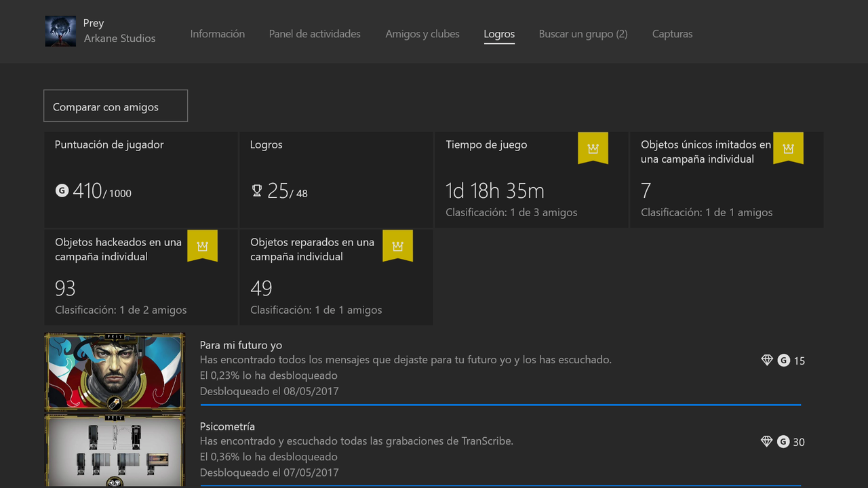Open Buscar un grupo (2) tab
The height and width of the screenshot is (488, 868).
coord(583,34)
